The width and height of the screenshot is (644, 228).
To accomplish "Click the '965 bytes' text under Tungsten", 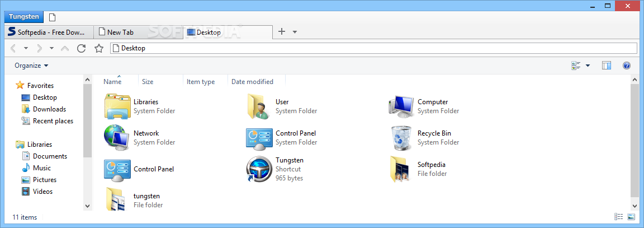I will [289, 178].
